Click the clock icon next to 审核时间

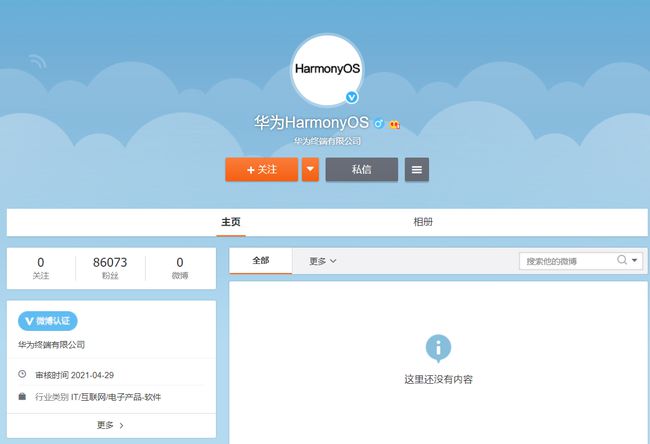(x=22, y=374)
